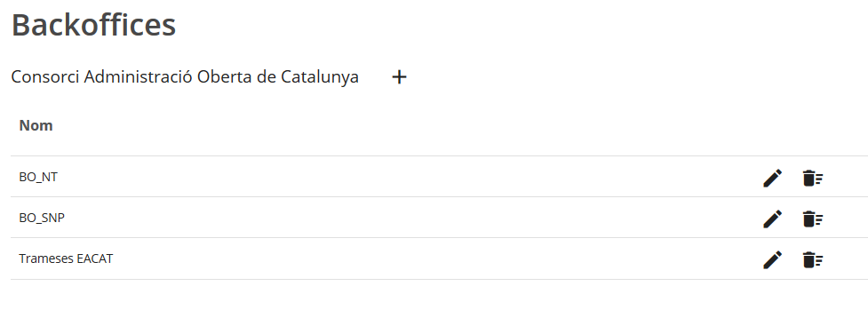
Task: Delete the BO_NT backoffice entry
Action: (x=813, y=179)
